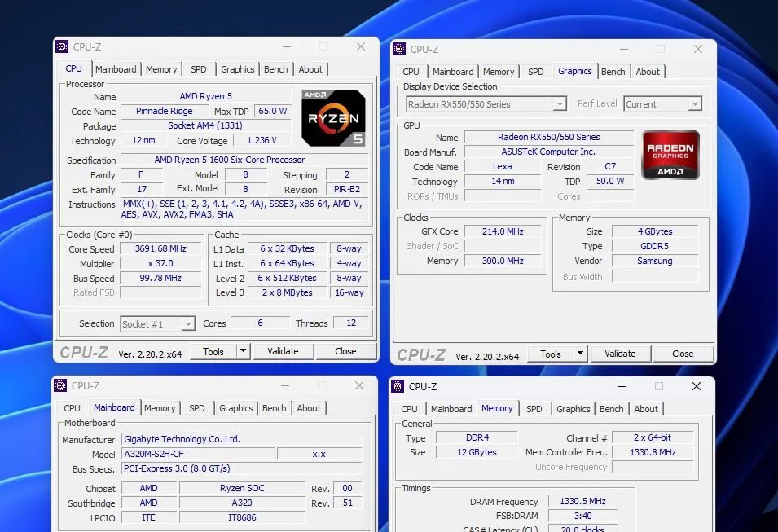
Task: Click the LPCIO IT8686 value
Action: pyautogui.click(x=242, y=517)
